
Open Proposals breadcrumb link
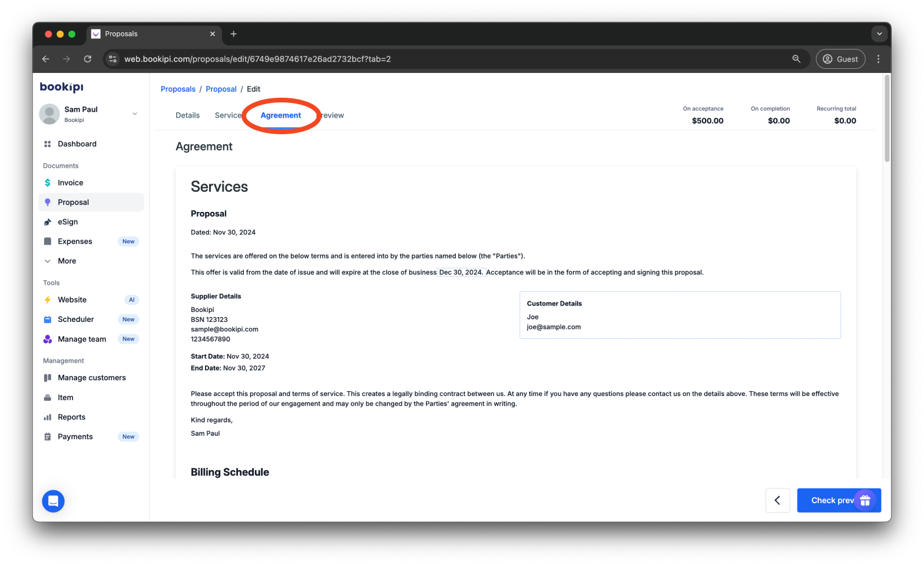[178, 89]
